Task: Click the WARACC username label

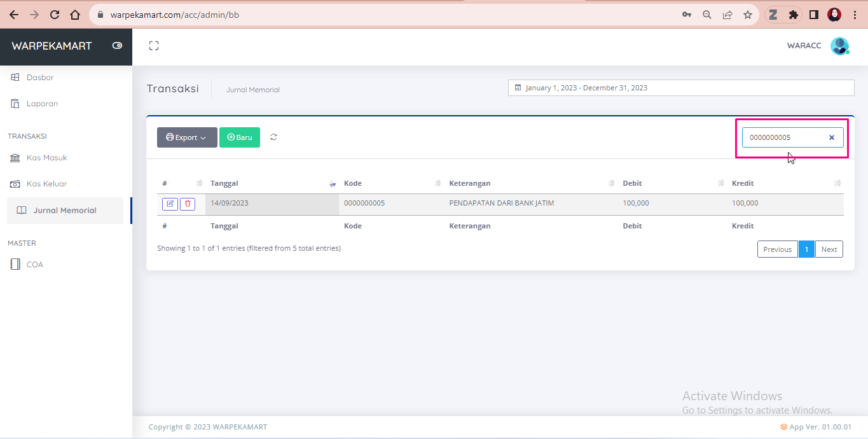Action: [x=804, y=46]
